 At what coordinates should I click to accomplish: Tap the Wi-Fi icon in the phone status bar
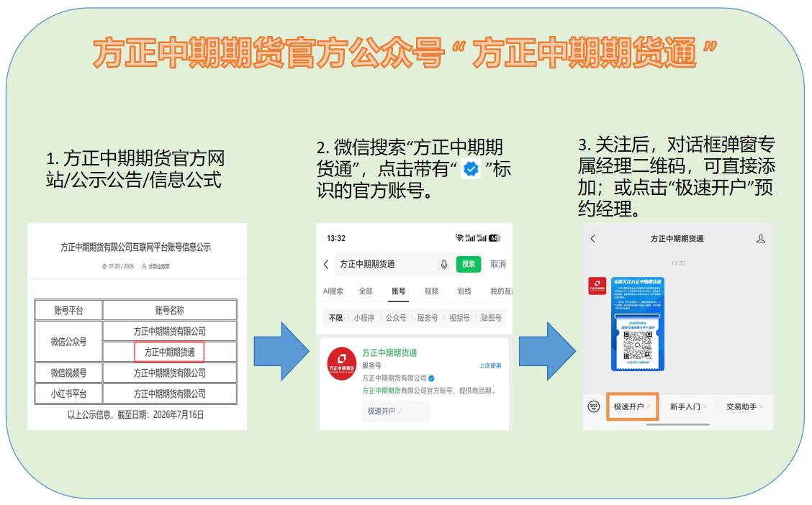click(x=459, y=238)
